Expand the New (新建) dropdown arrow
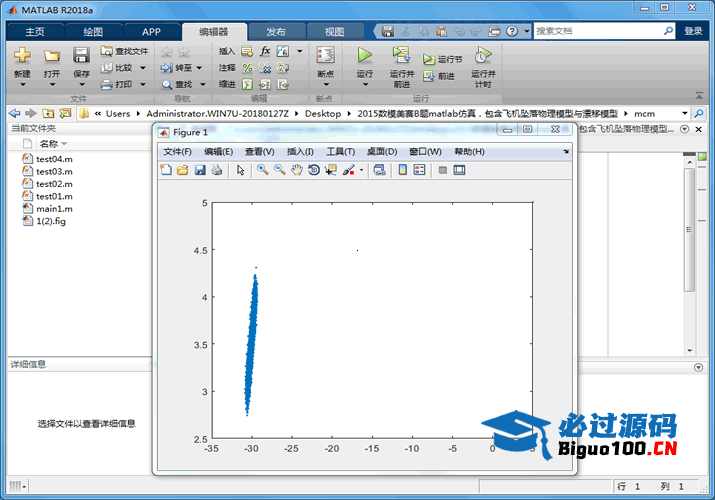 (22, 85)
